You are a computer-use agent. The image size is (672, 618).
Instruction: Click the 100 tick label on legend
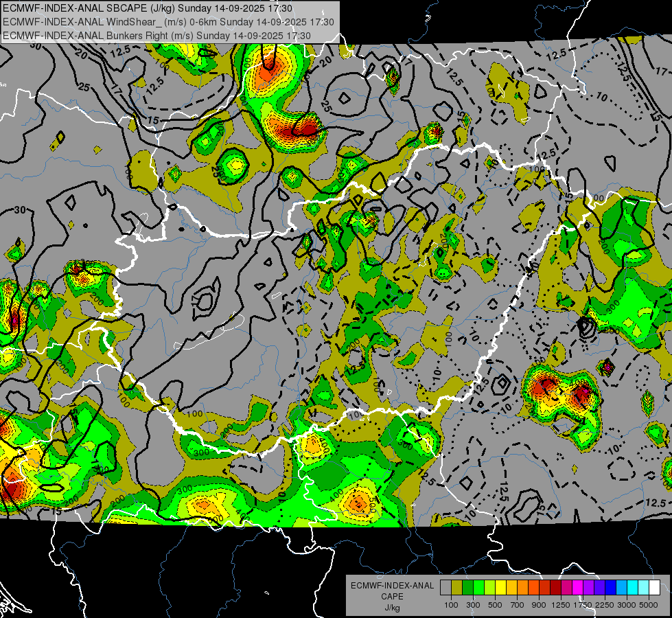click(x=451, y=605)
